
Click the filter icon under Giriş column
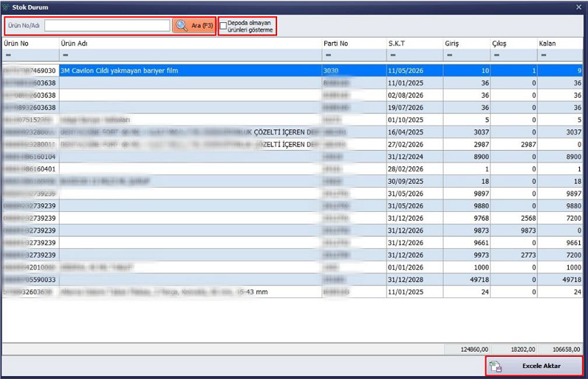(450, 56)
